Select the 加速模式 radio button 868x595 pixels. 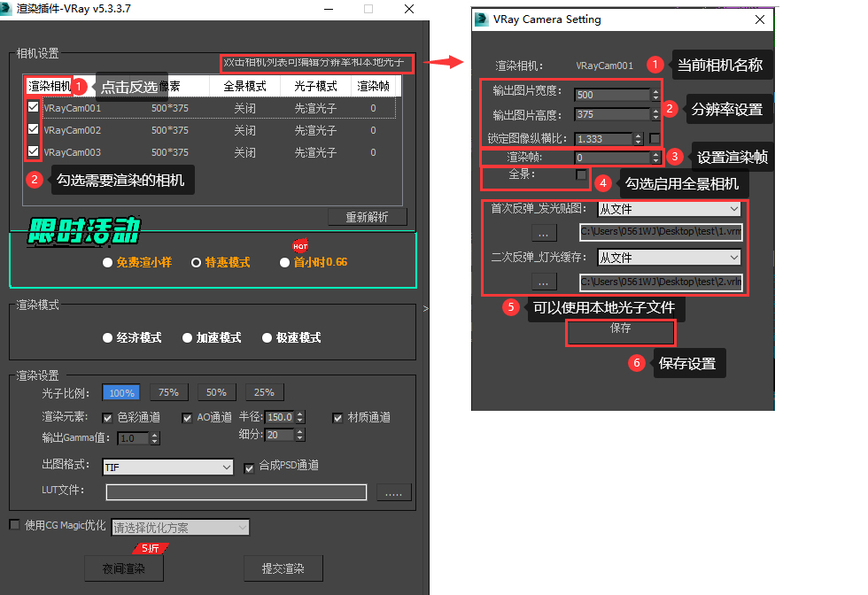pyautogui.click(x=188, y=338)
